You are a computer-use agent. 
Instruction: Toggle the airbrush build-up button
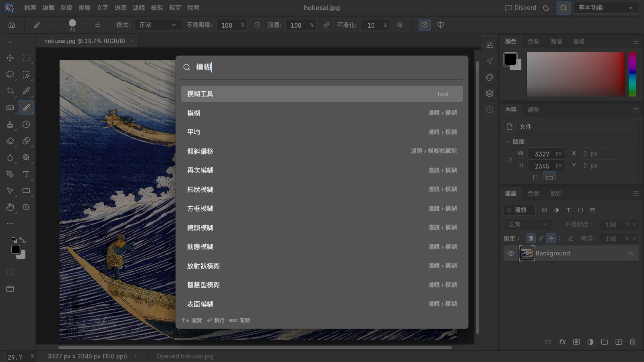326,25
